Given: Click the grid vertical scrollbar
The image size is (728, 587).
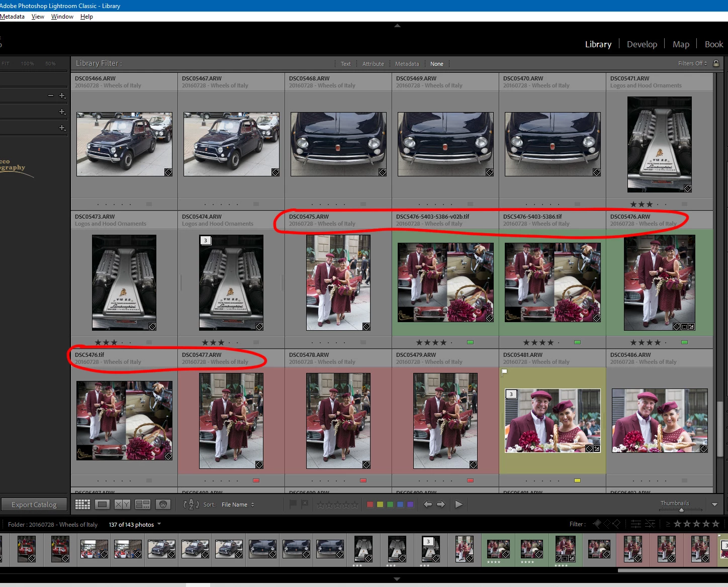Looking at the screenshot, I should [x=719, y=430].
